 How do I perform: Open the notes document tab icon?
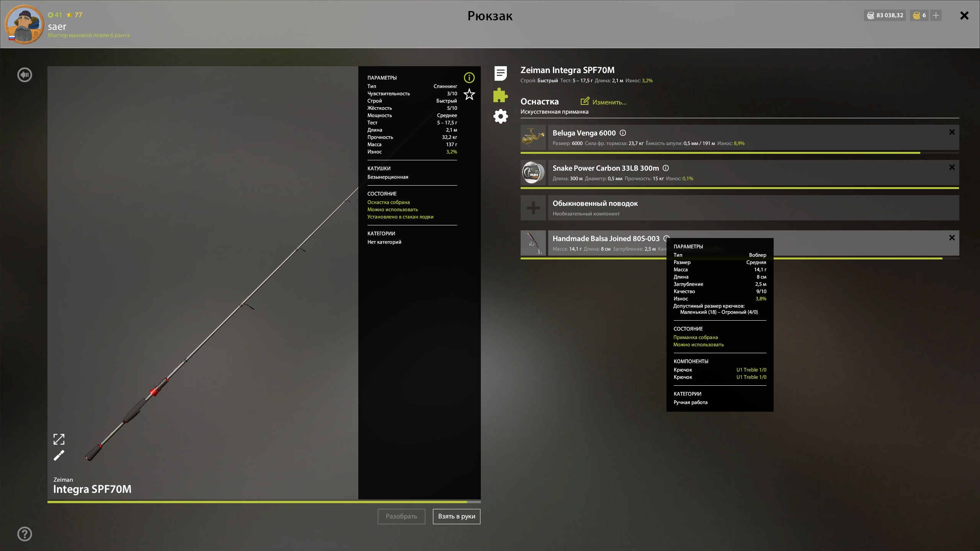[x=500, y=73]
